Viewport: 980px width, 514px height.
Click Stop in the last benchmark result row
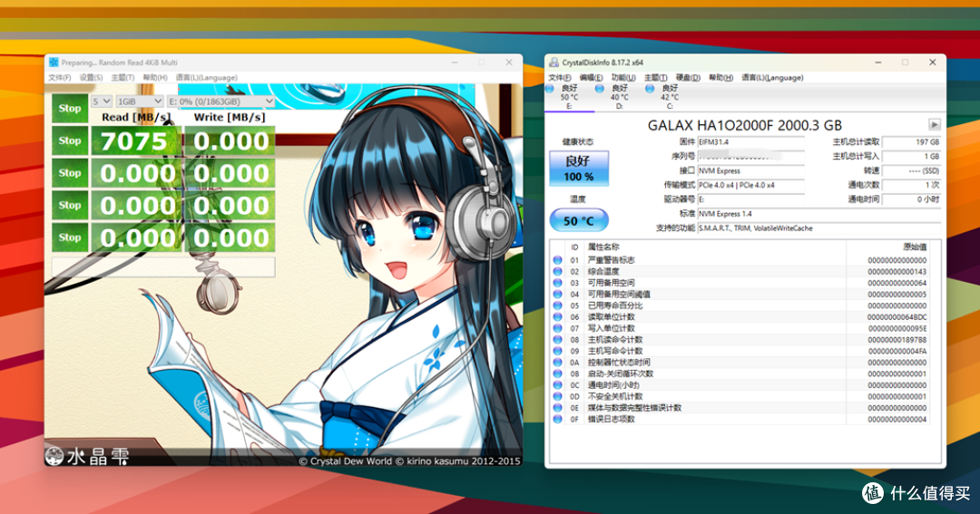69,237
